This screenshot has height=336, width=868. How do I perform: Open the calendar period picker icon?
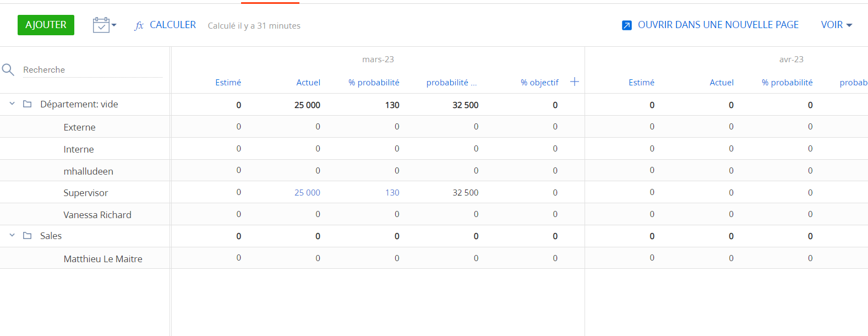click(x=101, y=25)
